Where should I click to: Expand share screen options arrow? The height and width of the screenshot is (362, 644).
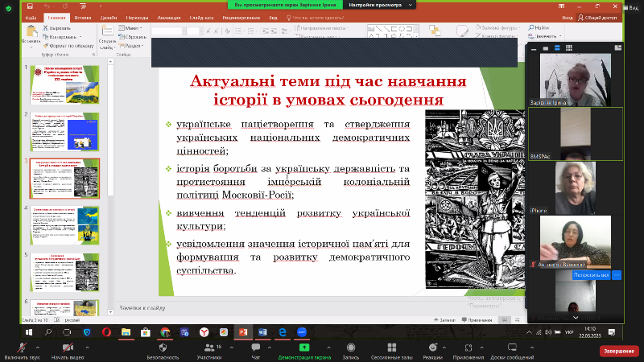[x=328, y=348]
